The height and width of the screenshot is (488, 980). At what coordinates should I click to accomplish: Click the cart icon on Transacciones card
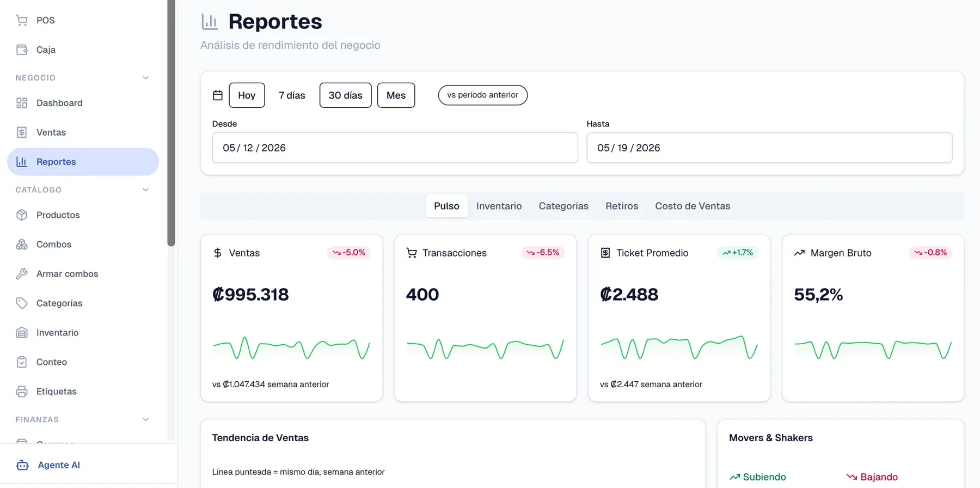pos(412,253)
